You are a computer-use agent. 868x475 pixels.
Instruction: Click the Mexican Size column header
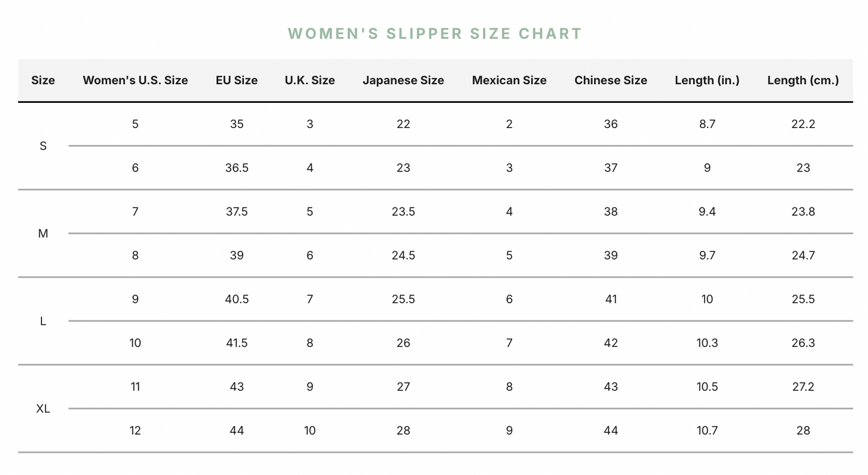point(509,81)
